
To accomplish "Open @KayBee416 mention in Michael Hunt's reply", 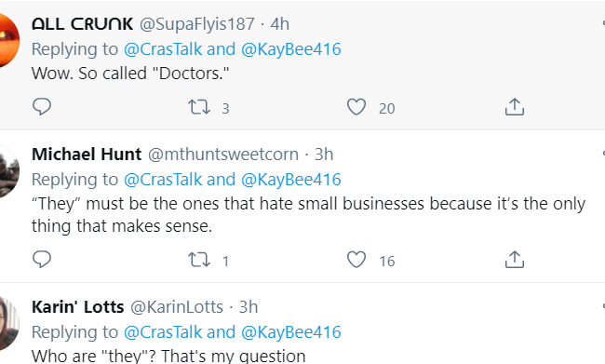I will click(x=291, y=180).
